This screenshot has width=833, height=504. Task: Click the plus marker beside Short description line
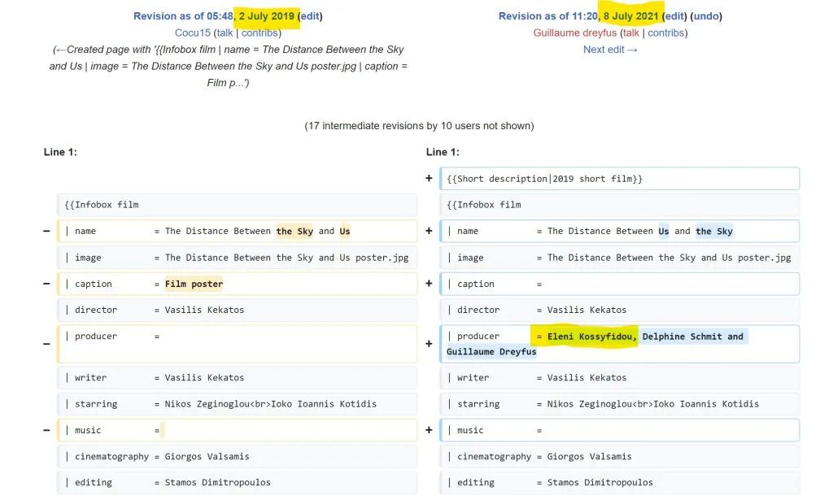tap(429, 179)
